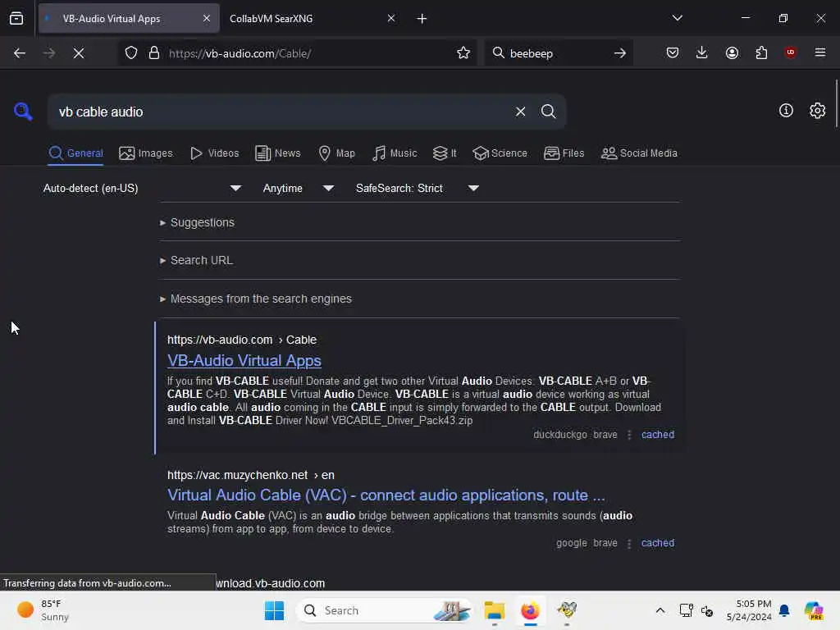
Task: Open Firefox View tab list icon
Action: tap(16, 19)
